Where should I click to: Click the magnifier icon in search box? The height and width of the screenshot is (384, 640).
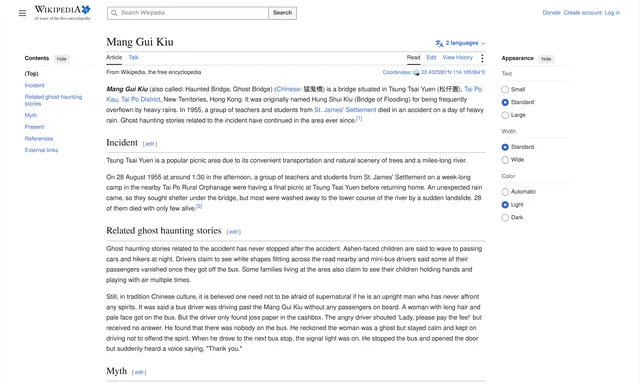pos(114,13)
